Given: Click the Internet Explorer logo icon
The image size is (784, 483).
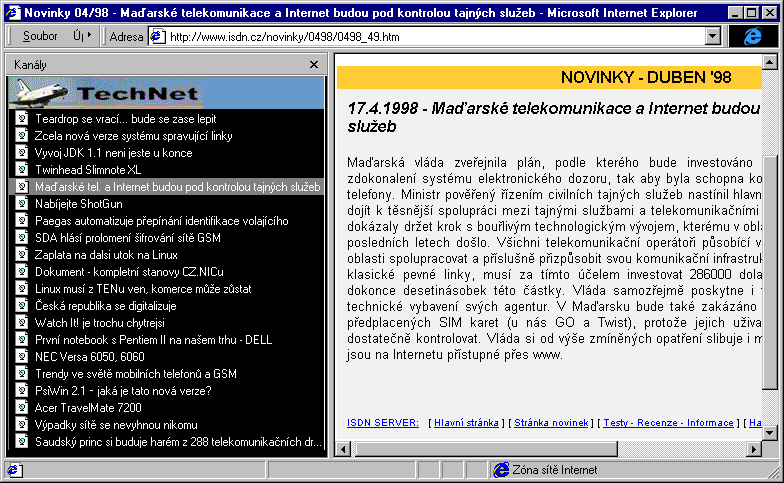Looking at the screenshot, I should 752,36.
